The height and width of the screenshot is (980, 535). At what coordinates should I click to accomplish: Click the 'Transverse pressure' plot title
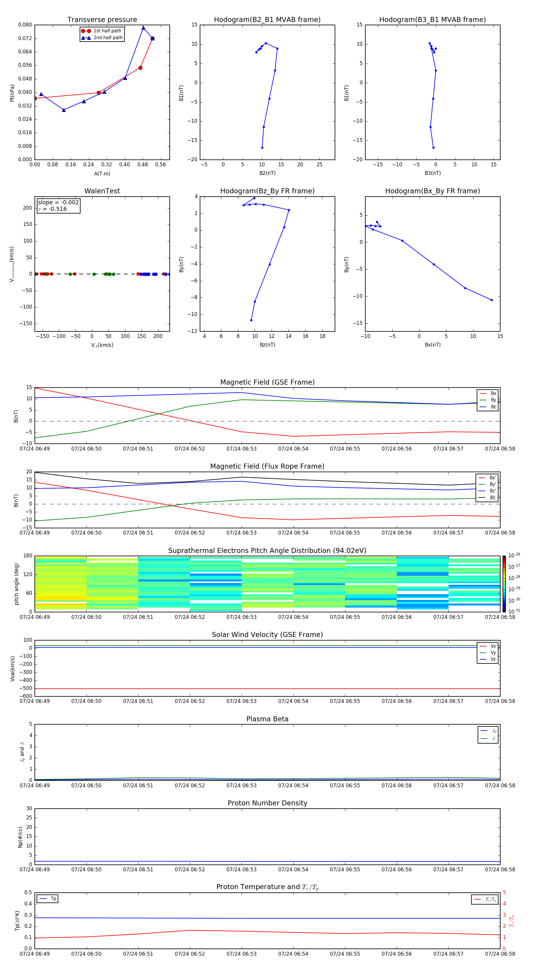[102, 20]
